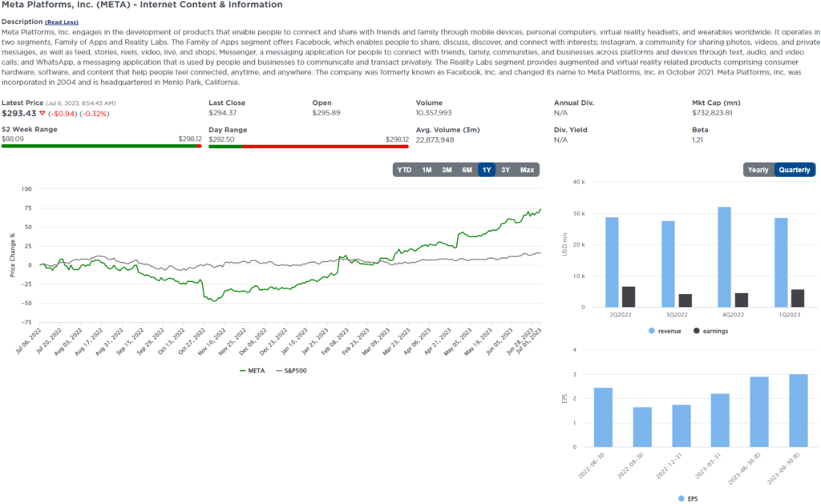The height and width of the screenshot is (504, 821).
Task: Click the 2Q2022 revenue bar
Action: tap(612, 262)
